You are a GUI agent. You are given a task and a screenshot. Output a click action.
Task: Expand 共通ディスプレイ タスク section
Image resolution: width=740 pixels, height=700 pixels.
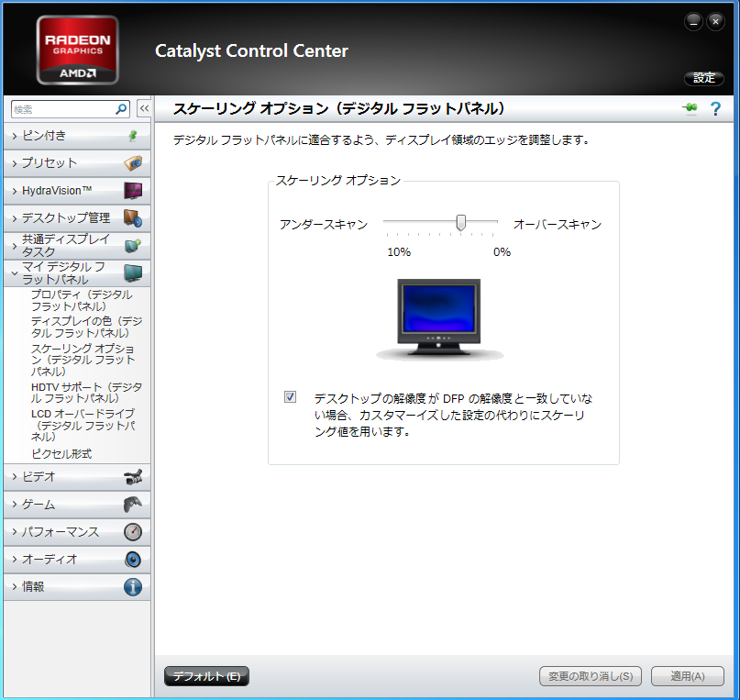77,246
